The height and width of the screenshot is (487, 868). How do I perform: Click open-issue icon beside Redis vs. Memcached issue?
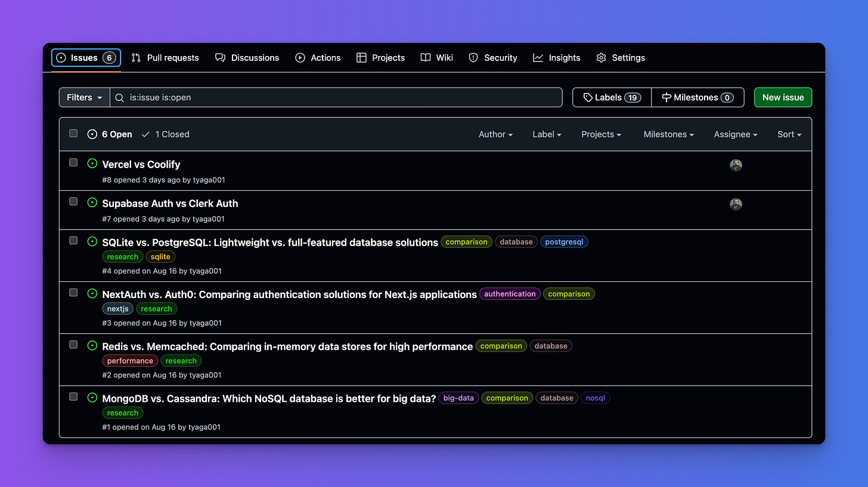coord(92,345)
